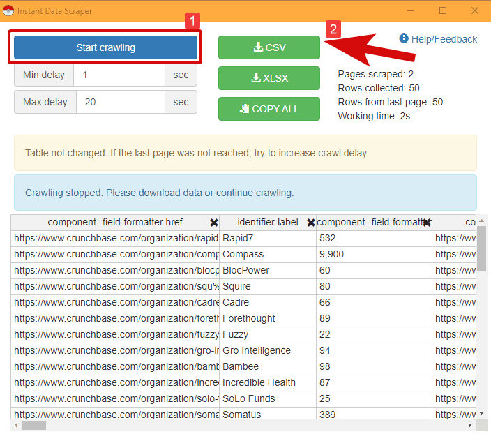Select the Fuzzy cell
The image size is (491, 448).
pyautogui.click(x=268, y=334)
